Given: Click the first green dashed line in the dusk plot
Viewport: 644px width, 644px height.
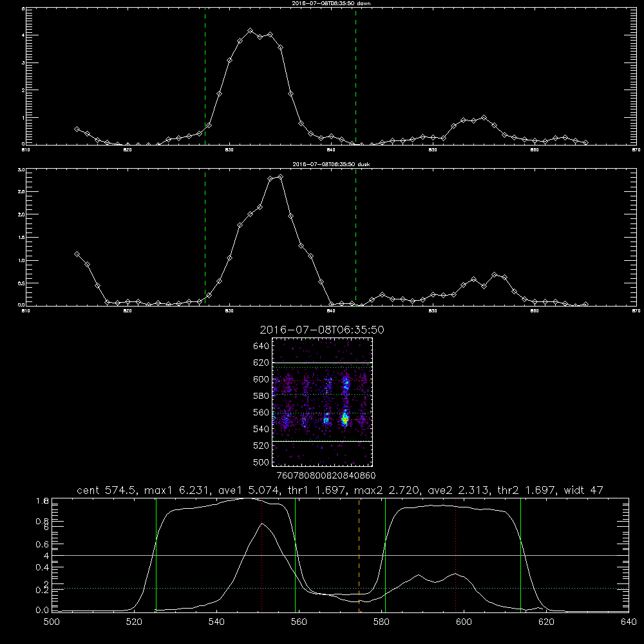Looking at the screenshot, I should pyautogui.click(x=205, y=238).
